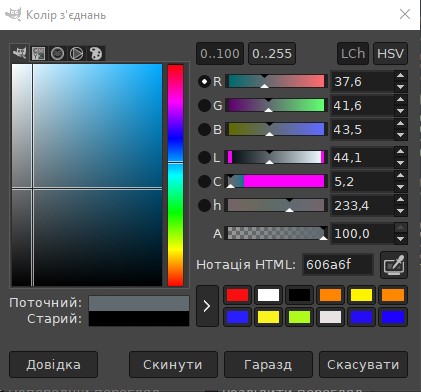The width and height of the screenshot is (421, 392).
Task: Click the Довідка help button
Action: tap(53, 364)
